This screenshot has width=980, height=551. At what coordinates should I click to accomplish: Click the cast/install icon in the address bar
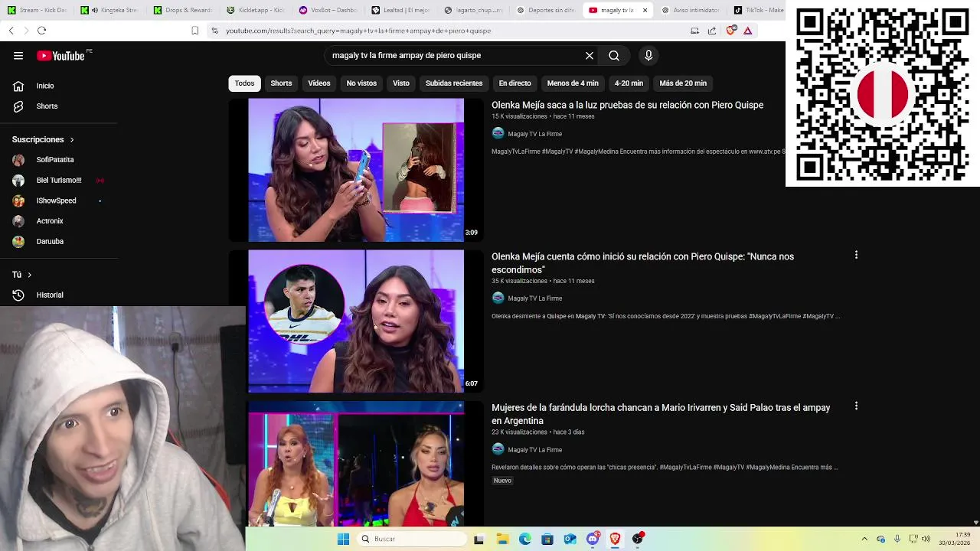tap(694, 31)
